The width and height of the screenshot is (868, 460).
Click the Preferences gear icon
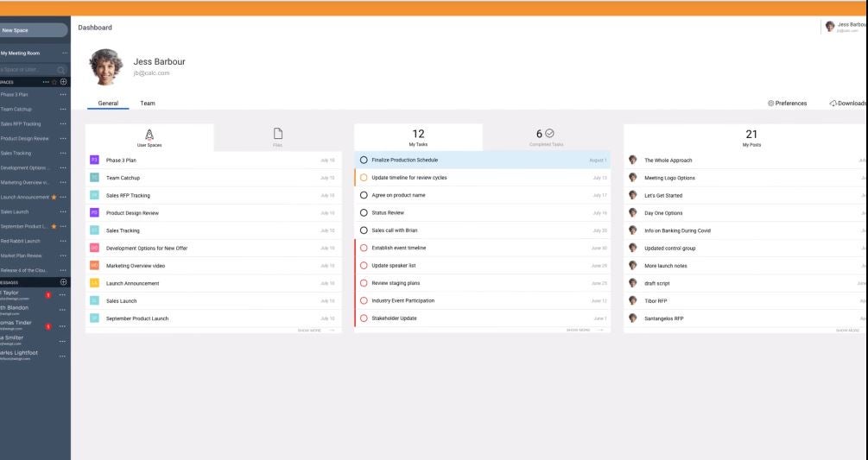coord(771,104)
